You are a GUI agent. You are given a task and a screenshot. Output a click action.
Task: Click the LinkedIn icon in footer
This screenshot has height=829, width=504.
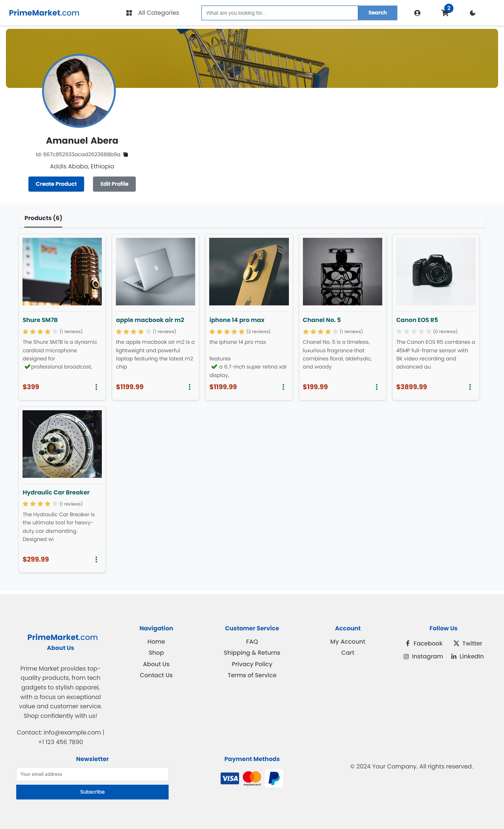454,657
